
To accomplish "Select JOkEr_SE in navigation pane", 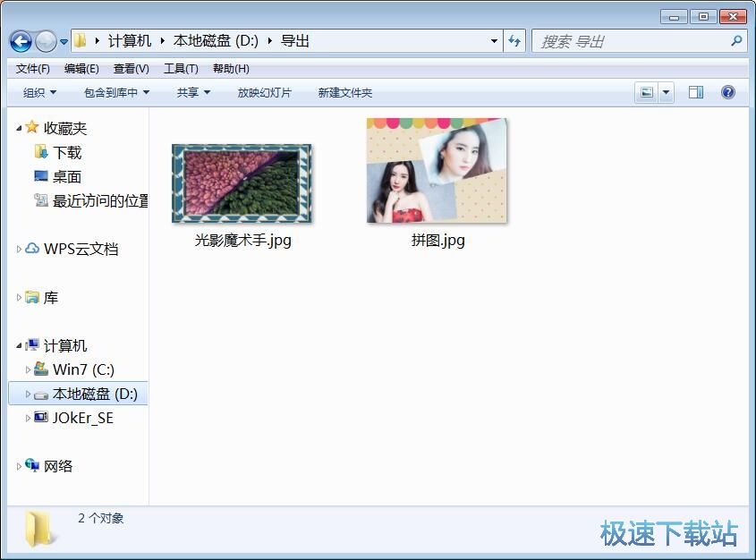I will tap(83, 418).
